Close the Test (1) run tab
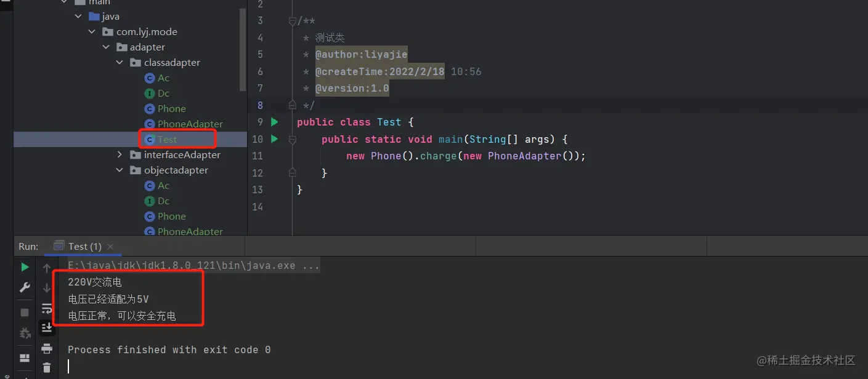868x379 pixels. 110,246
